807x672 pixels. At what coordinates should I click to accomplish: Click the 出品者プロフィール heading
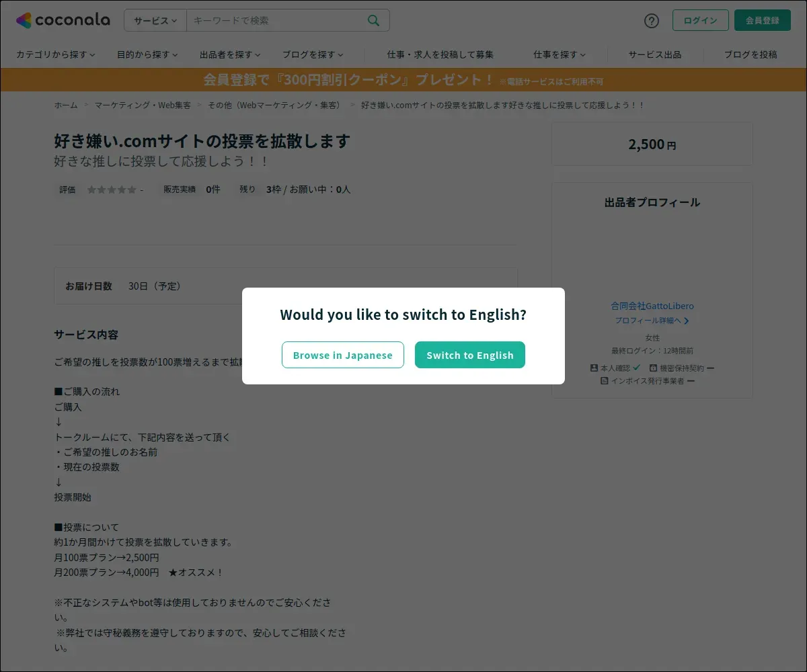pyautogui.click(x=652, y=202)
